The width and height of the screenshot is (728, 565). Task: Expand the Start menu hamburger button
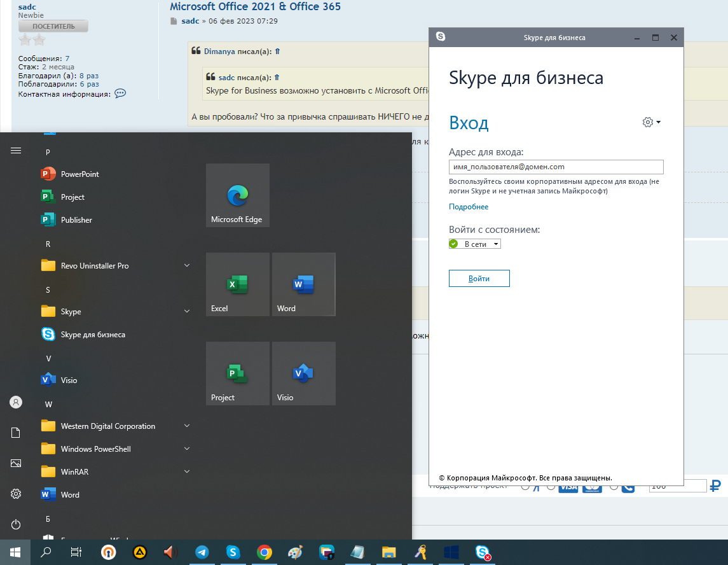pos(16,150)
